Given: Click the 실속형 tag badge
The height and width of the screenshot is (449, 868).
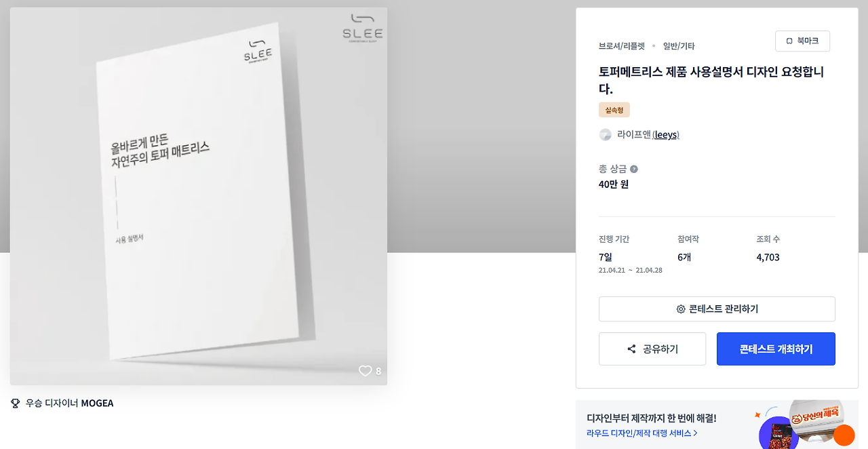Looking at the screenshot, I should [x=614, y=110].
